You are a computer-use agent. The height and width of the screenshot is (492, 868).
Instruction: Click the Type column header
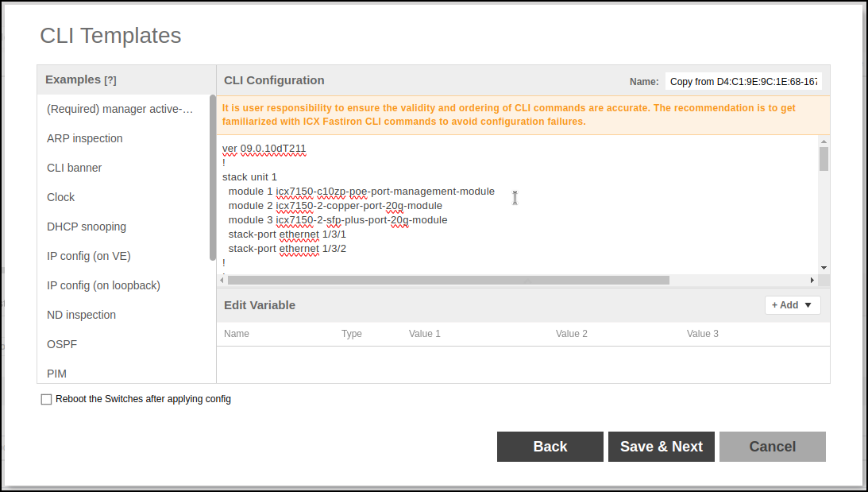pos(352,334)
